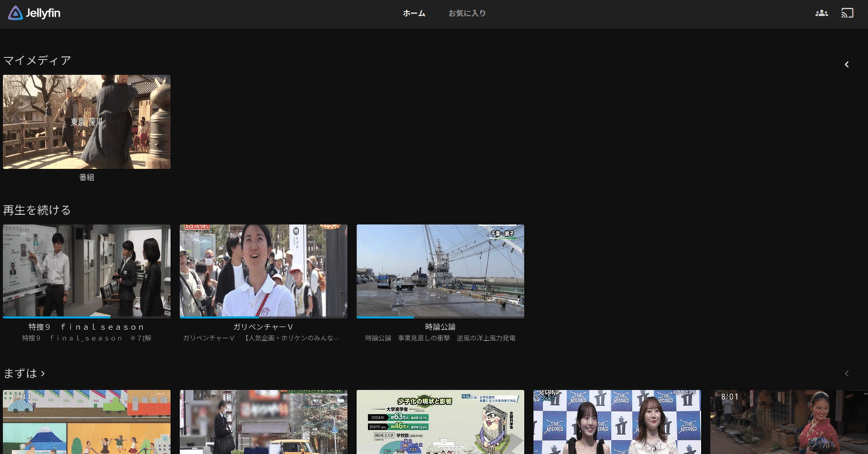Resume watching ガリベンチャーV
Image resolution: width=868 pixels, height=454 pixels.
[x=263, y=270]
